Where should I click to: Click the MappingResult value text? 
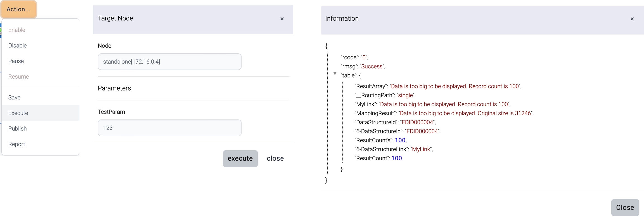[465, 113]
